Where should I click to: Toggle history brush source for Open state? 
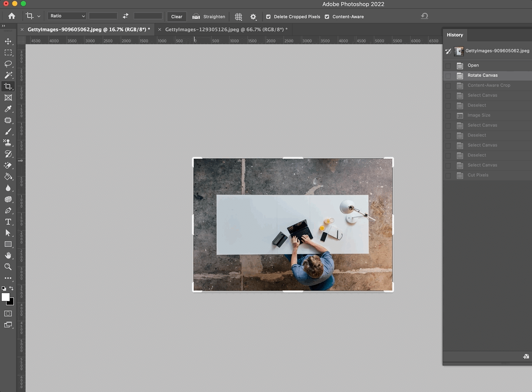[x=448, y=65]
